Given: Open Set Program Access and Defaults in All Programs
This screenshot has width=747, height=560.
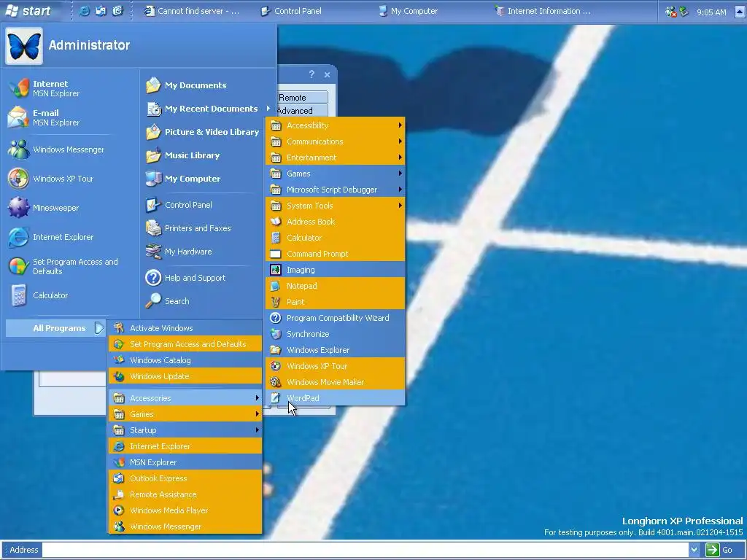Looking at the screenshot, I should click(x=185, y=344).
